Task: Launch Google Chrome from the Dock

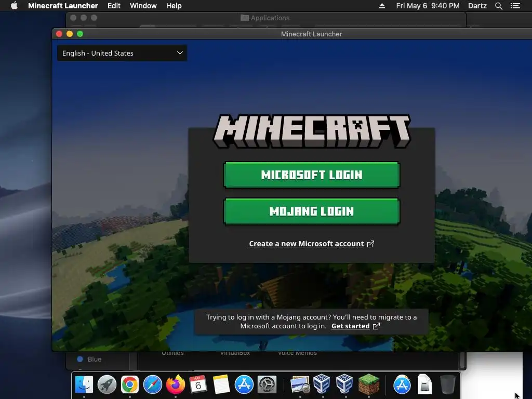Action: [x=129, y=385]
